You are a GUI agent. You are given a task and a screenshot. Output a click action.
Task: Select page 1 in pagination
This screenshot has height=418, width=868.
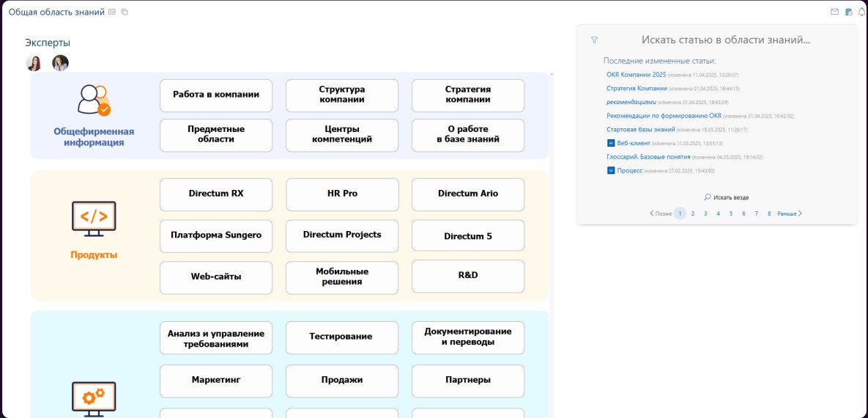(680, 213)
